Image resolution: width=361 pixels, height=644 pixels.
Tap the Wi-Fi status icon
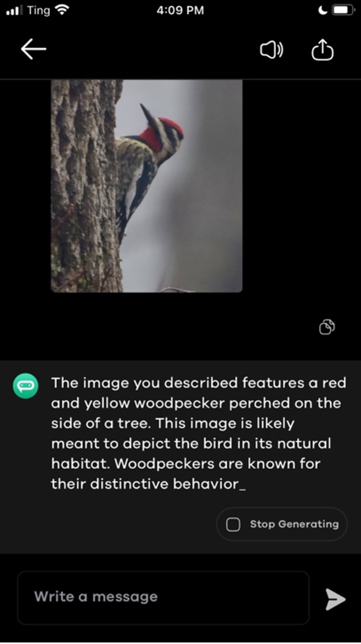point(62,10)
